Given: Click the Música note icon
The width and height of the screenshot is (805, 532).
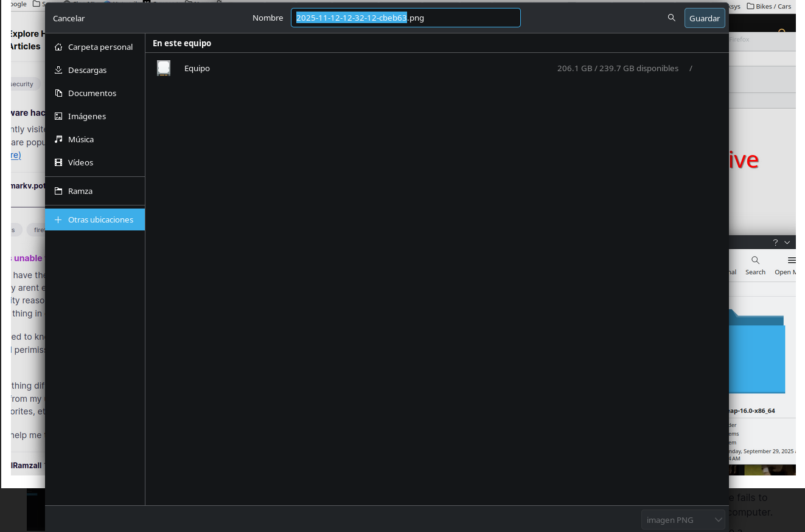Looking at the screenshot, I should coord(58,139).
